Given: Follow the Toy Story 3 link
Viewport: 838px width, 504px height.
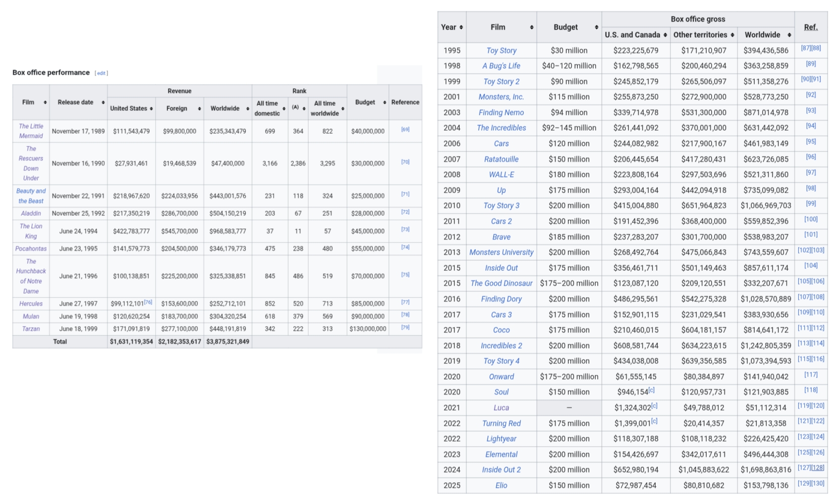Looking at the screenshot, I should (501, 205).
